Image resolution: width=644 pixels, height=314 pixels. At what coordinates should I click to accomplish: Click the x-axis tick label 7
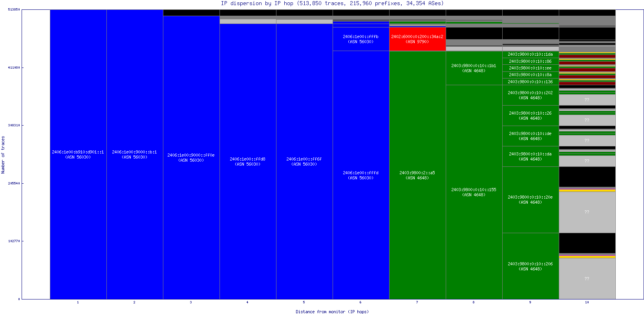point(417,302)
